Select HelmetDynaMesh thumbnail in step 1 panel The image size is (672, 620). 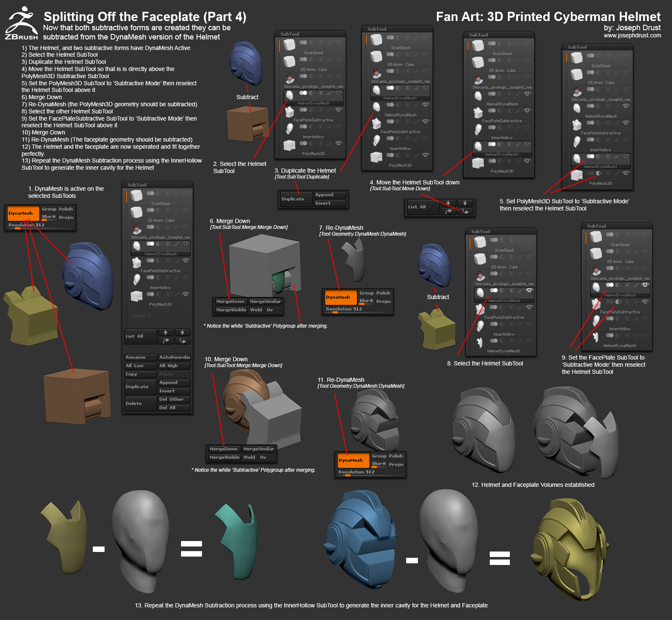point(136,246)
